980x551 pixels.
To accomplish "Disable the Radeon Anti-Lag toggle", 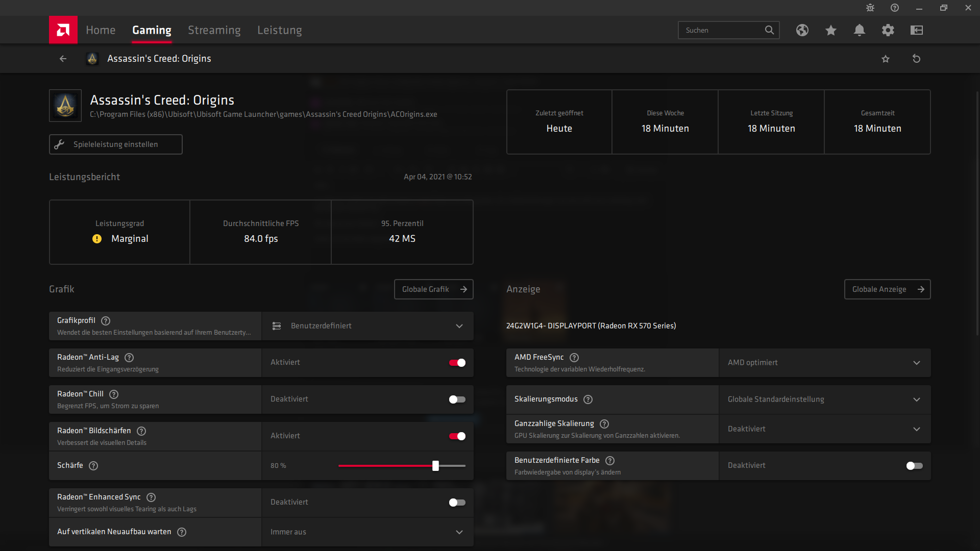I will click(457, 363).
